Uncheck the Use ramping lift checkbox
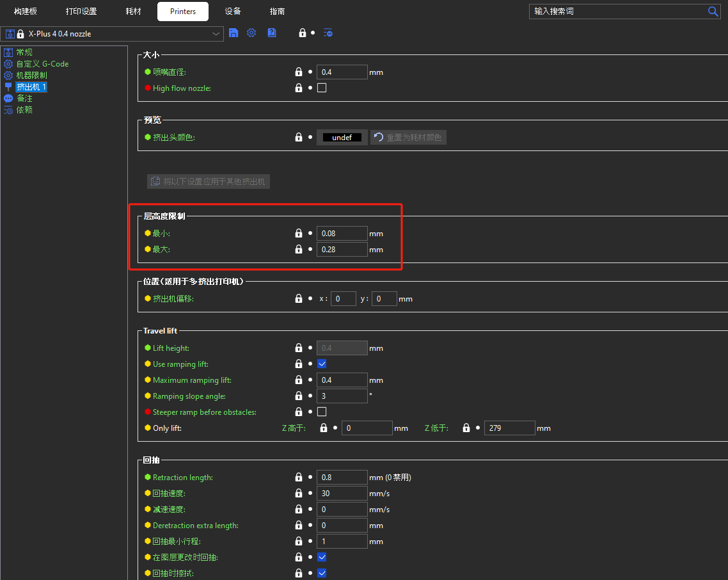This screenshot has height=580, width=728. coord(322,364)
